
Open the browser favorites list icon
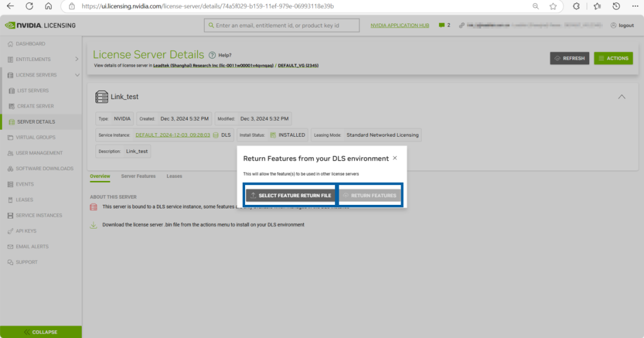coord(597,6)
